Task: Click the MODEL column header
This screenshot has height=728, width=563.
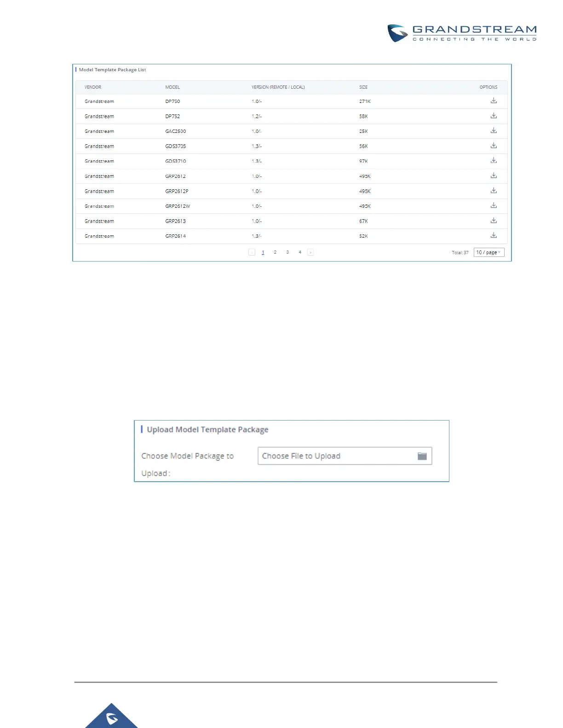Action: pos(172,87)
